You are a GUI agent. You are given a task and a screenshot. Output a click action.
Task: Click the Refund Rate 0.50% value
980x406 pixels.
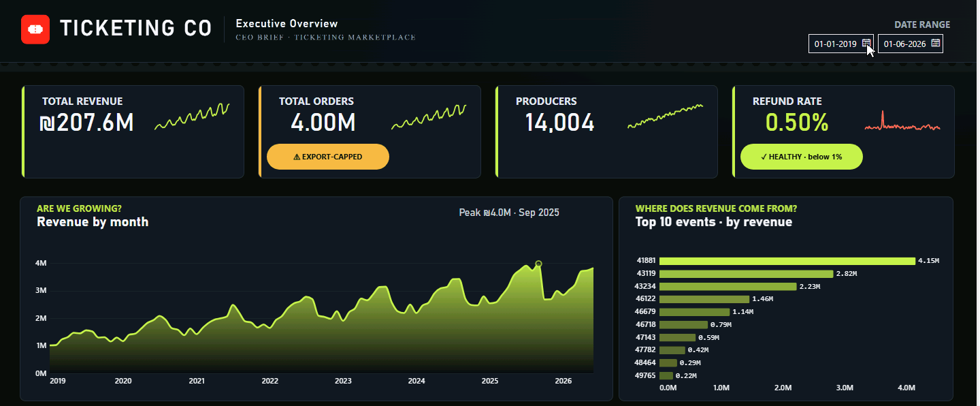(797, 123)
